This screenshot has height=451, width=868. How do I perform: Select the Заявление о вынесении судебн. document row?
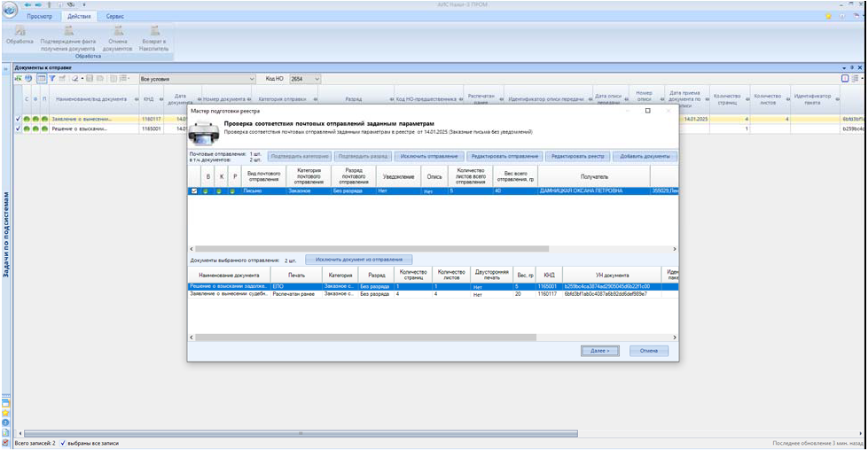click(229, 294)
